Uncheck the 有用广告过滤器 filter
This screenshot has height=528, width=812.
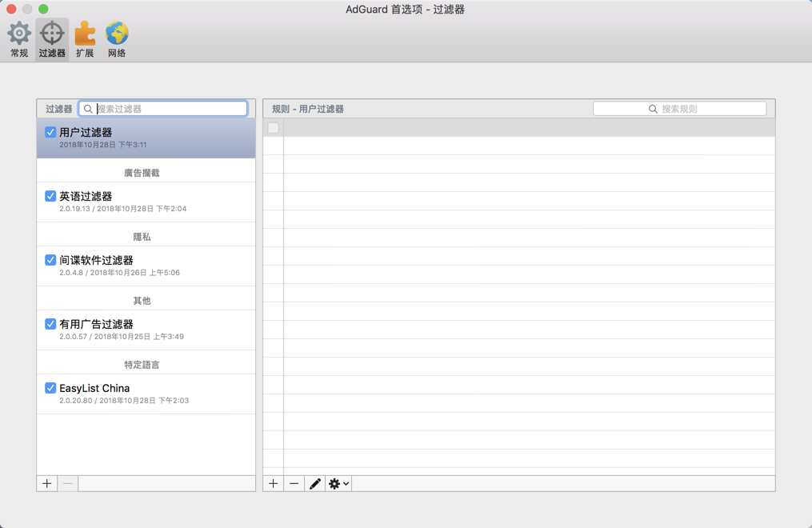pyautogui.click(x=50, y=324)
